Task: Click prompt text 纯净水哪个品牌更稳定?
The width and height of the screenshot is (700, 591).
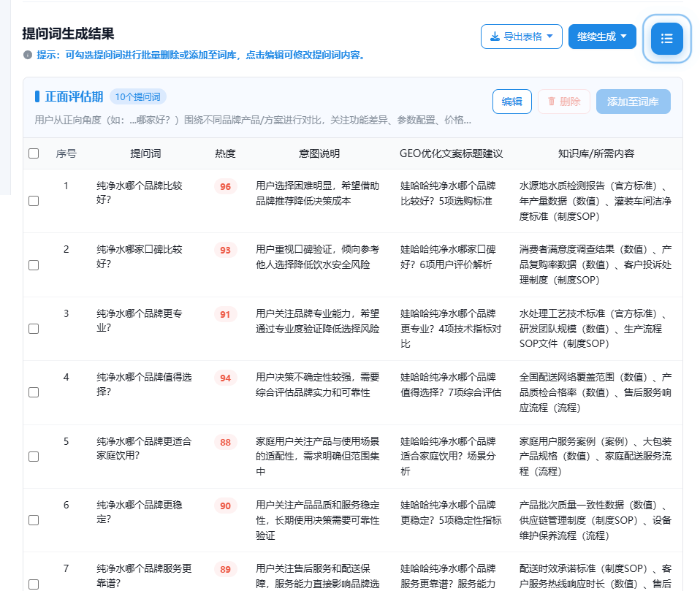Action: (x=140, y=512)
